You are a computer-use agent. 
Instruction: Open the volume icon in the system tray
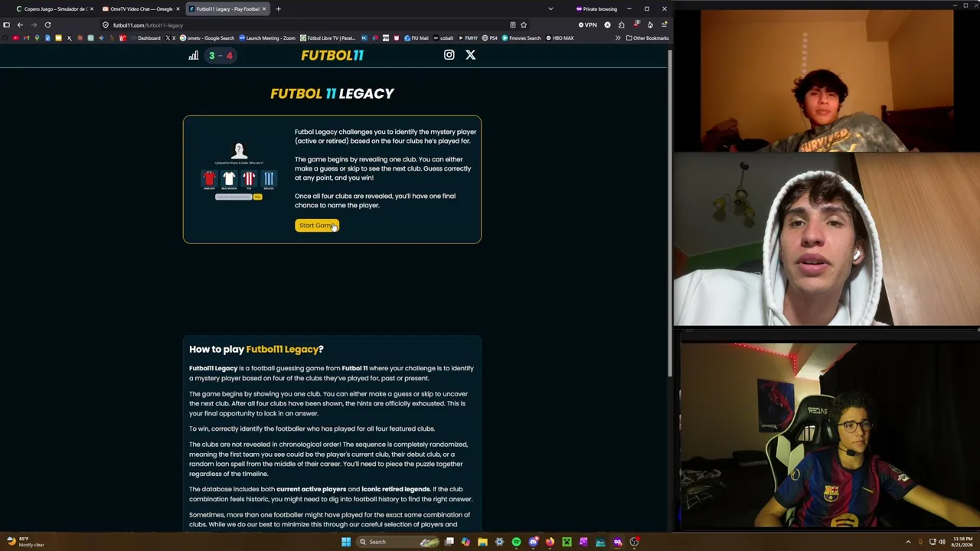942,542
